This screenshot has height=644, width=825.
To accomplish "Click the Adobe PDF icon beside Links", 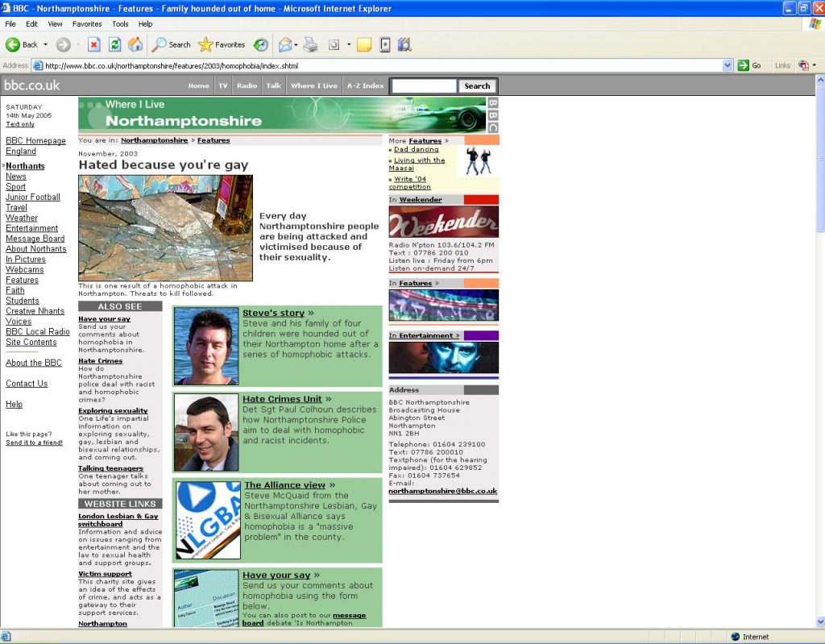I will pyautogui.click(x=803, y=65).
